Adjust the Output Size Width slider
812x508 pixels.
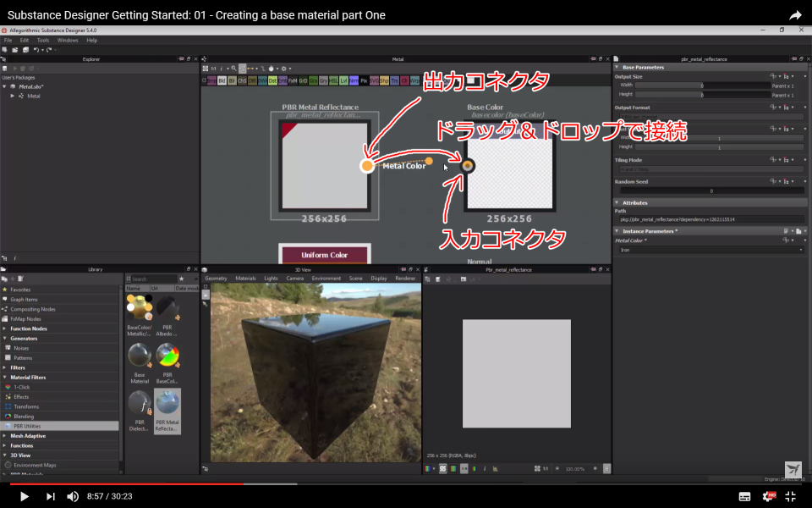pos(702,86)
